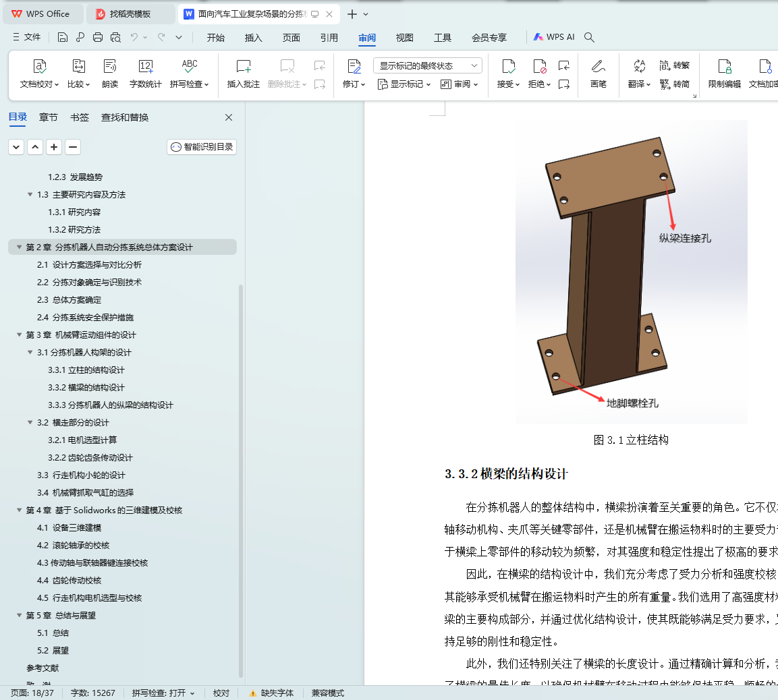
Task: Open the 朗读 read-aloud tool
Action: coord(110,66)
